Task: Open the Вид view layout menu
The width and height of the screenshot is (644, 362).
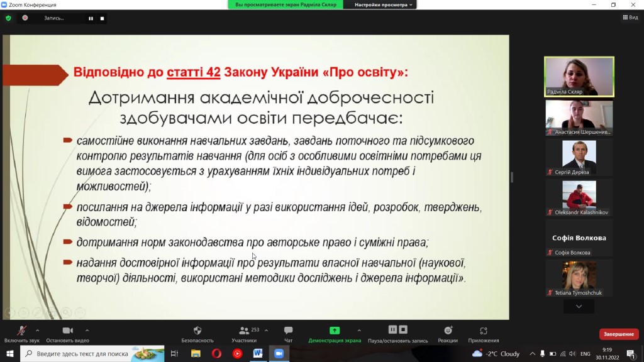Action: coord(630,17)
